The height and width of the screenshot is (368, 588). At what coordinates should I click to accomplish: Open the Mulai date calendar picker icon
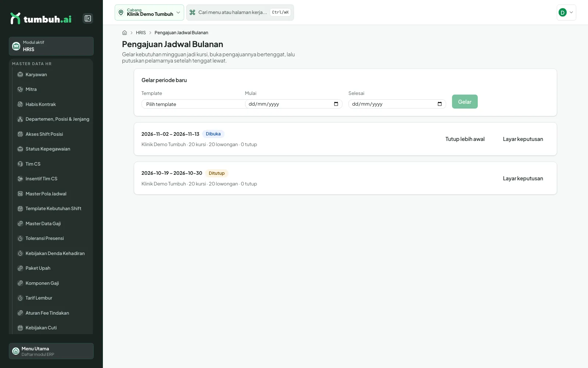(x=336, y=104)
